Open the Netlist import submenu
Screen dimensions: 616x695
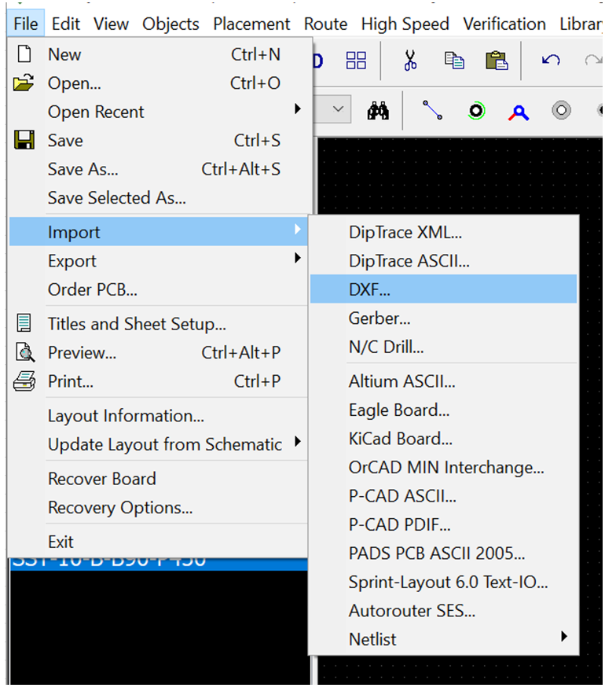point(444,639)
